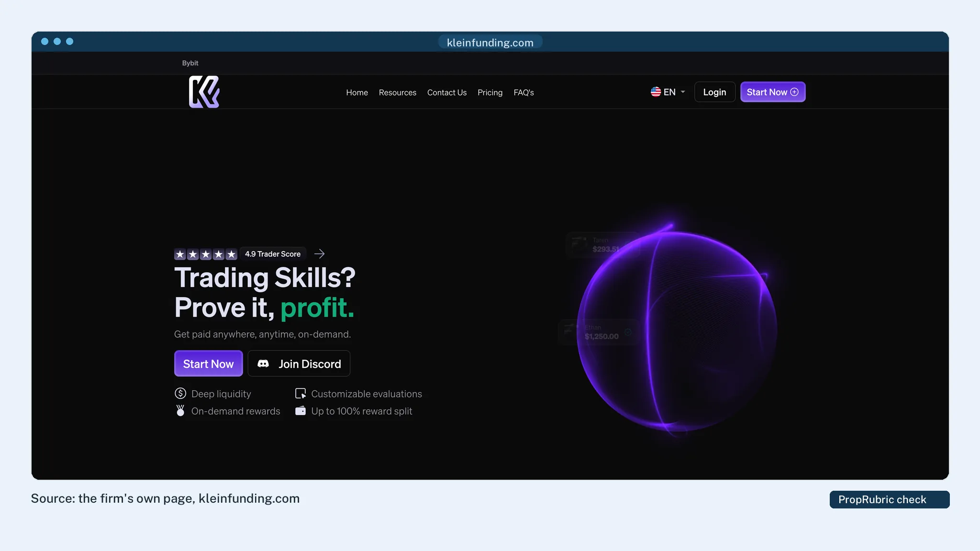Click the Trading Skills? heading
Screen dimensions: 980x551
point(265,277)
